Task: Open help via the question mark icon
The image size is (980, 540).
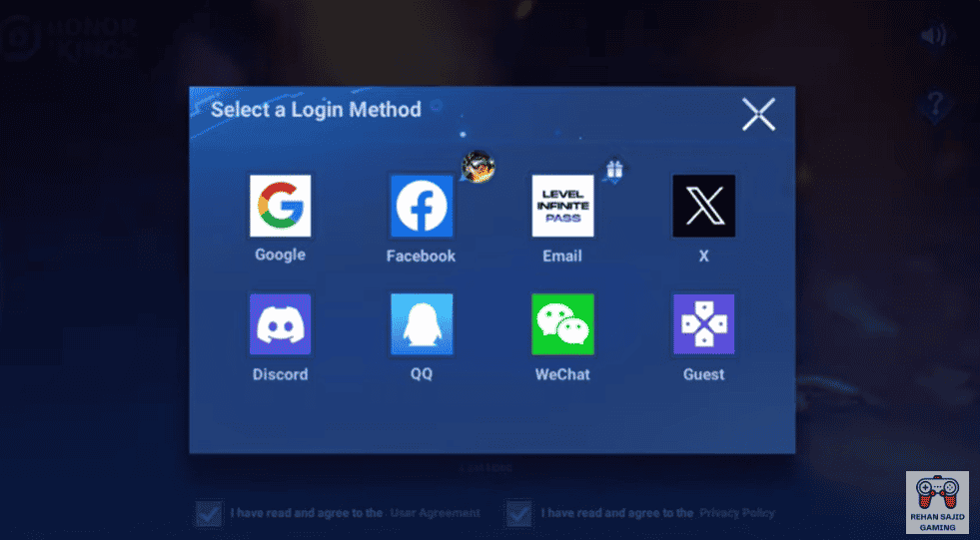Action: (935, 103)
